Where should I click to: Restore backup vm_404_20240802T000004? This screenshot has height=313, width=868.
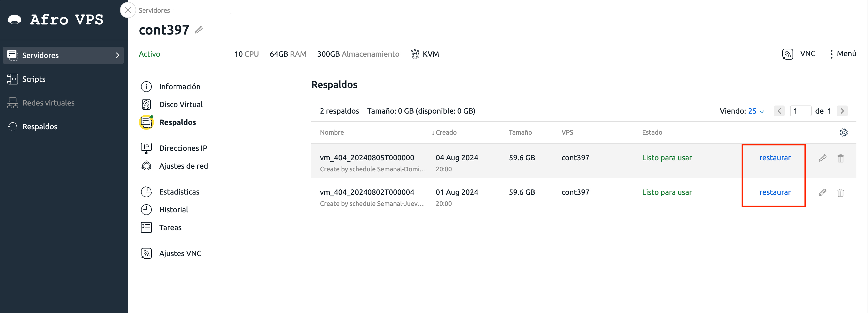pos(775,192)
